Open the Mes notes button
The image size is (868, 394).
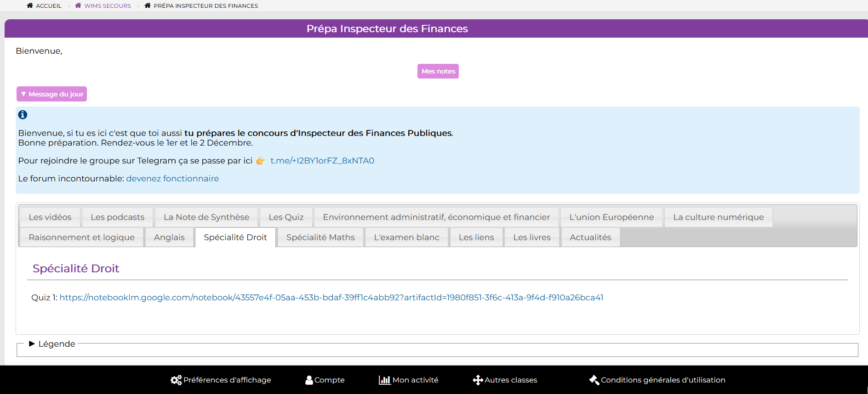tap(438, 71)
